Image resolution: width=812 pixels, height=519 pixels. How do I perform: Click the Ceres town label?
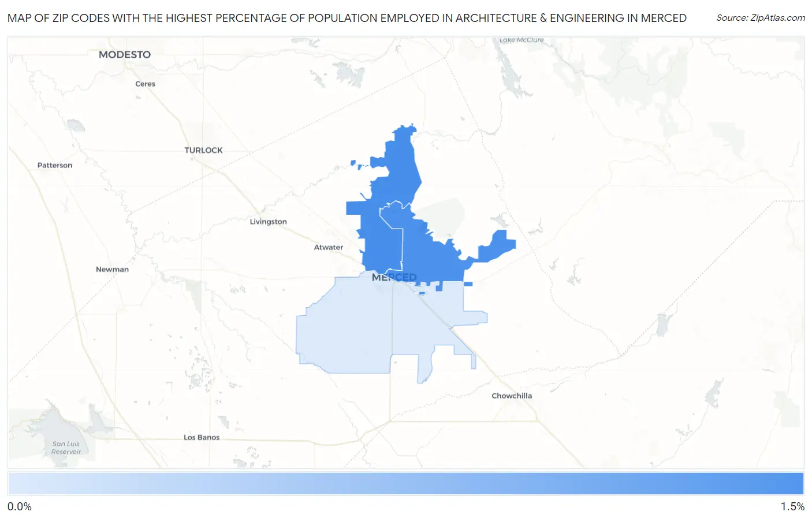[145, 84]
